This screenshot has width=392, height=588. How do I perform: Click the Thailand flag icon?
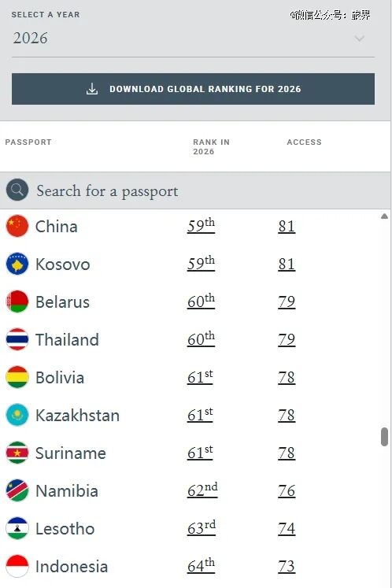(17, 339)
